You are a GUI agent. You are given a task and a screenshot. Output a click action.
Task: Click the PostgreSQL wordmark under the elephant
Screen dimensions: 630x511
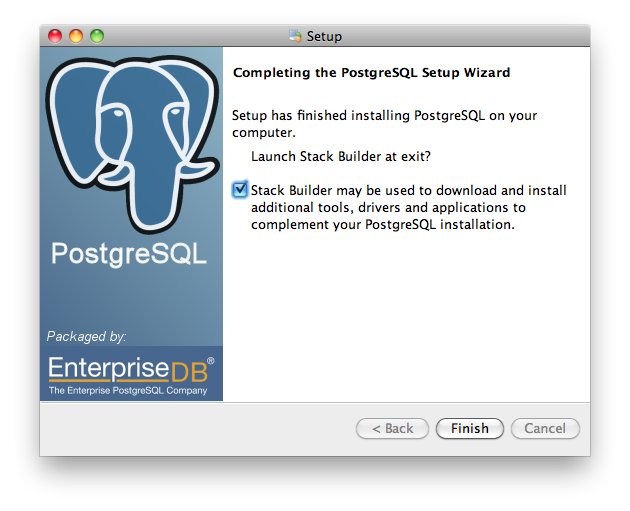[129, 254]
